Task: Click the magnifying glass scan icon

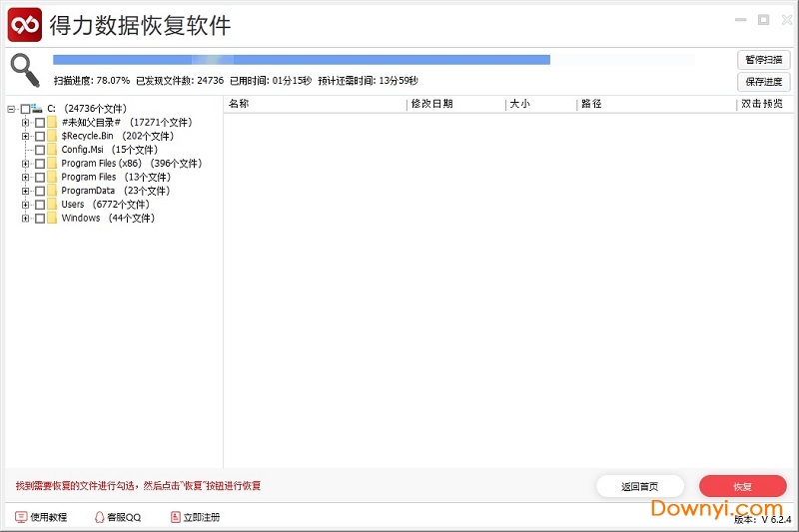Action: tap(25, 69)
